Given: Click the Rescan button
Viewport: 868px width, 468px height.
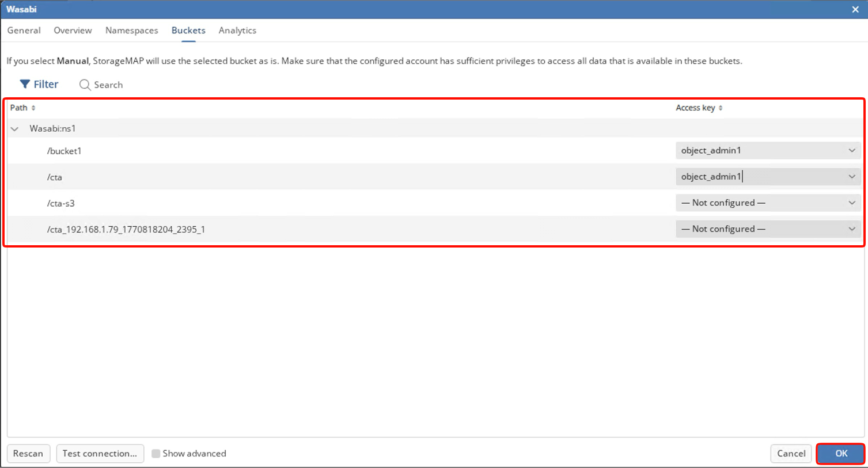Looking at the screenshot, I should click(x=28, y=454).
